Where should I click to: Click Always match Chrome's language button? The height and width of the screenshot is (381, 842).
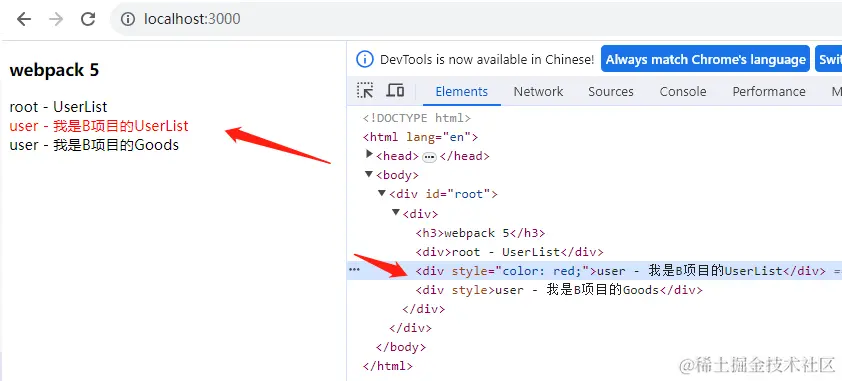705,59
